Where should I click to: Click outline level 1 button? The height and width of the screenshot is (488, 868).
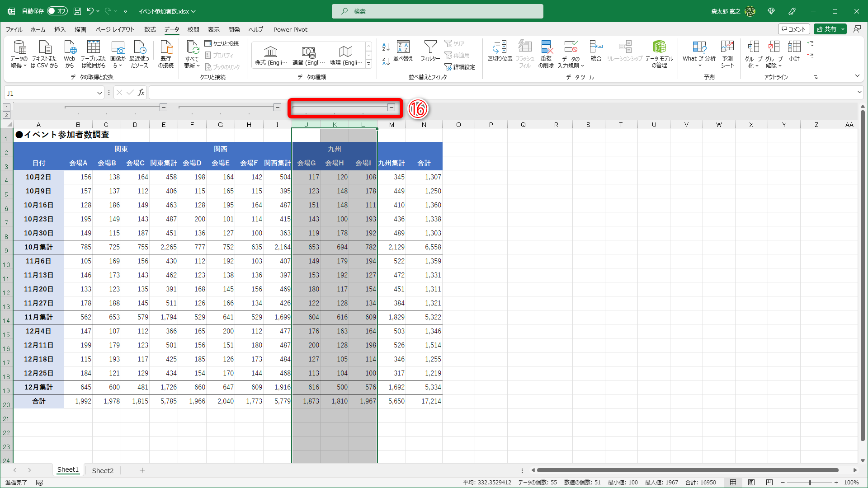tap(6, 108)
